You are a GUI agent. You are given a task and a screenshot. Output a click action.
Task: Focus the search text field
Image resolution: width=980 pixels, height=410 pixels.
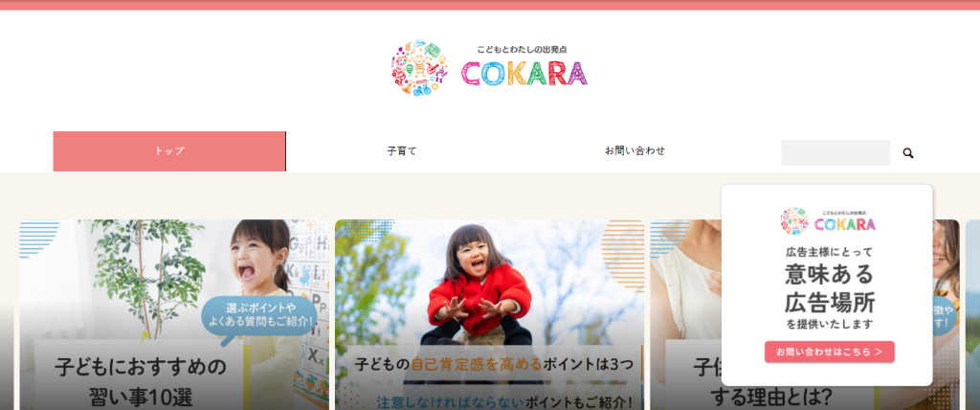coord(835,152)
